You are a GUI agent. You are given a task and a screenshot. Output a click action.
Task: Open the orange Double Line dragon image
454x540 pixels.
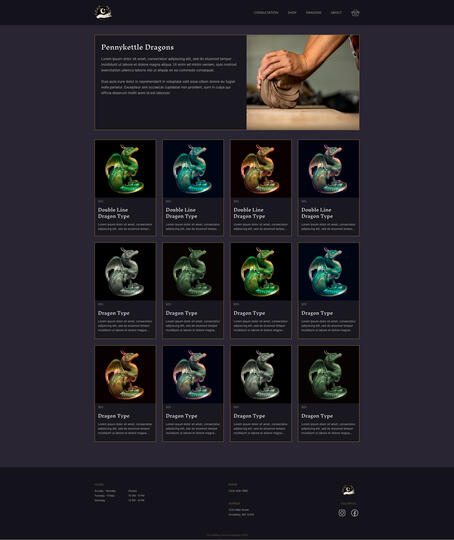261,169
